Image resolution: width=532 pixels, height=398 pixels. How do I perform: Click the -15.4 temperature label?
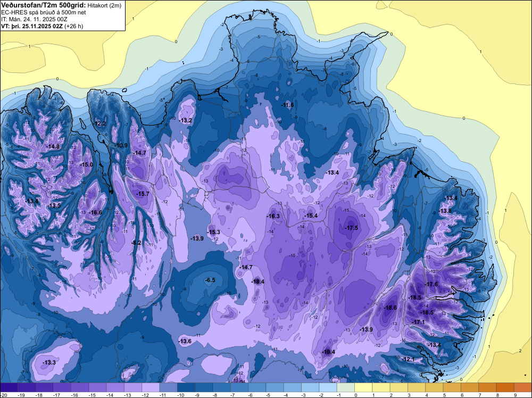pos(311,215)
